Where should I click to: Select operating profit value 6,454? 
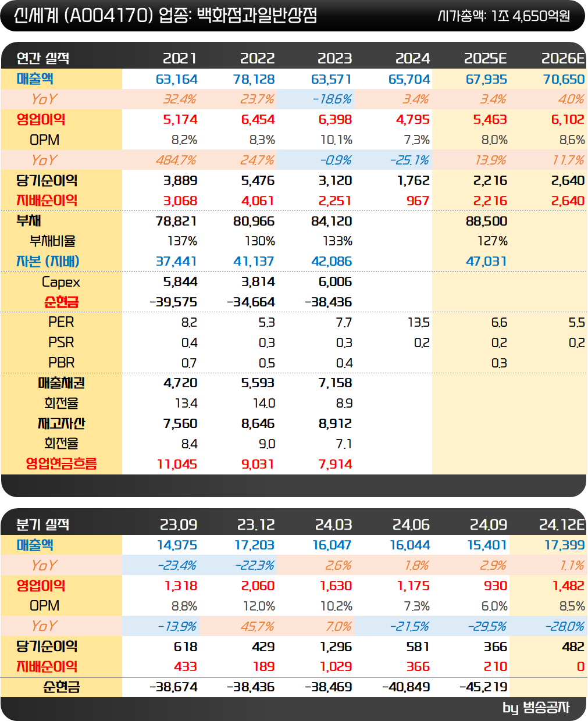coord(258,120)
